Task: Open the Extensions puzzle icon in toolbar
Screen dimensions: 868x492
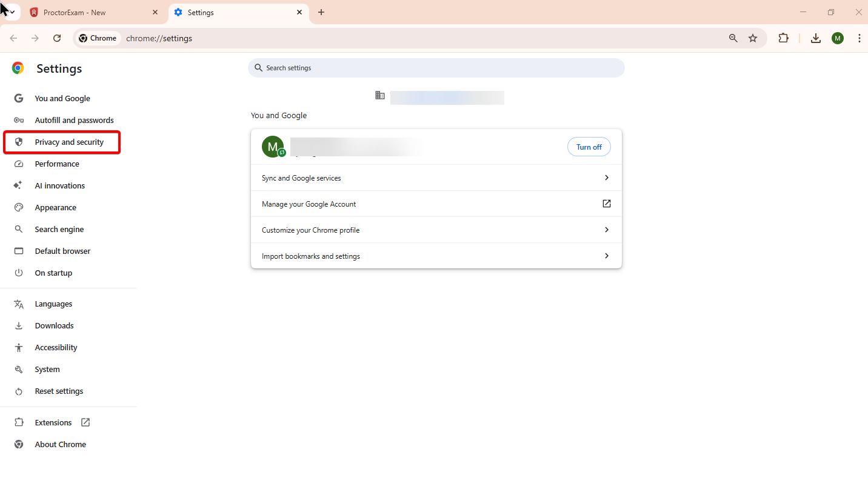Action: [783, 38]
